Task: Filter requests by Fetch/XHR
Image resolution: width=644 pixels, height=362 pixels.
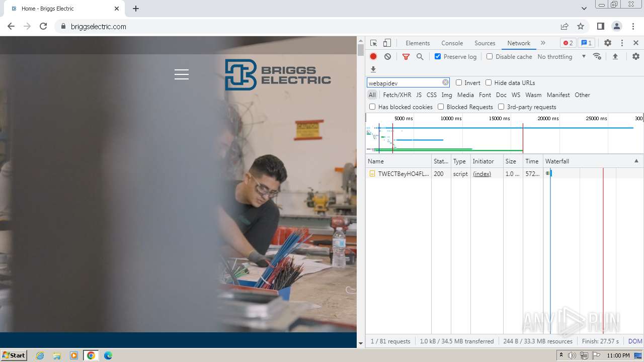Action: (397, 95)
